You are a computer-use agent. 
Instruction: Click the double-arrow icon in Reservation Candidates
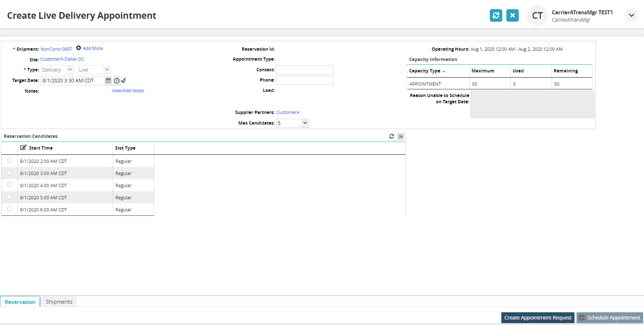pyautogui.click(x=401, y=136)
